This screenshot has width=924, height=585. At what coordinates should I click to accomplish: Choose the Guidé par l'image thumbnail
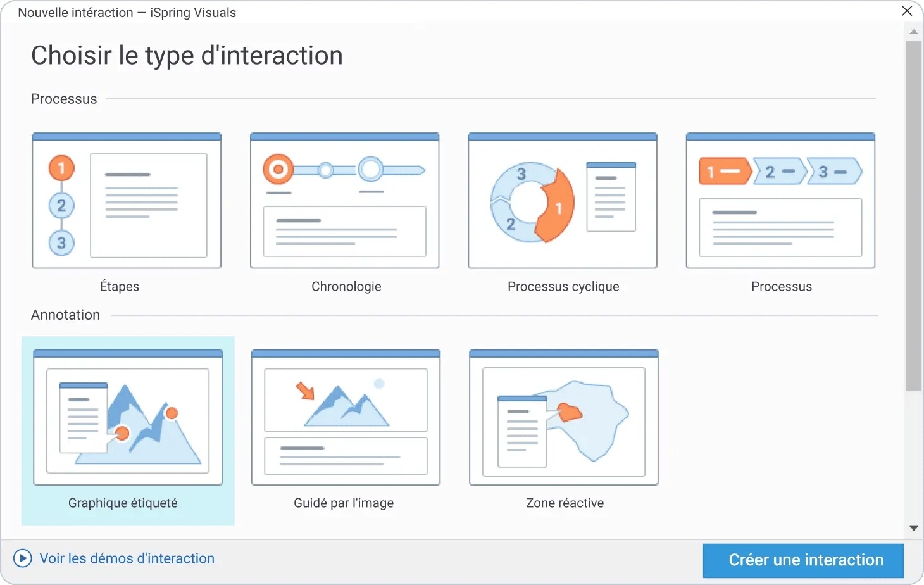(346, 418)
